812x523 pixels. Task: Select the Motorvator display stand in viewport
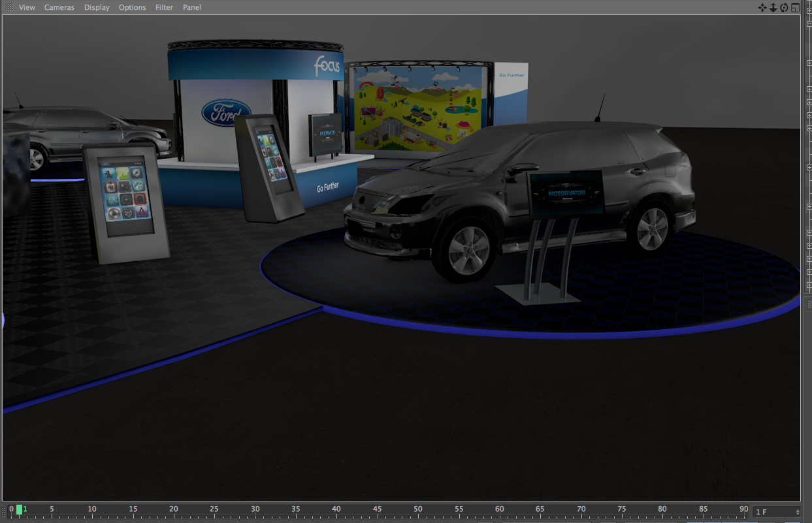pos(566,193)
